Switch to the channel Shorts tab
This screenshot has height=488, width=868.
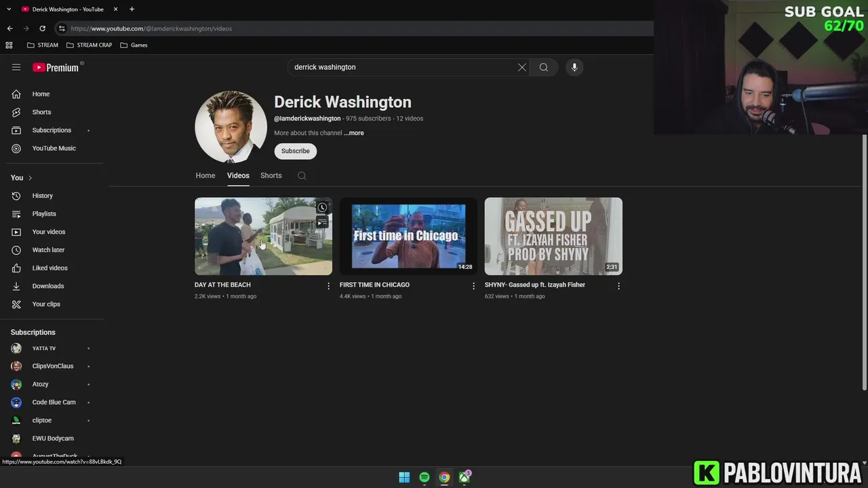click(271, 176)
